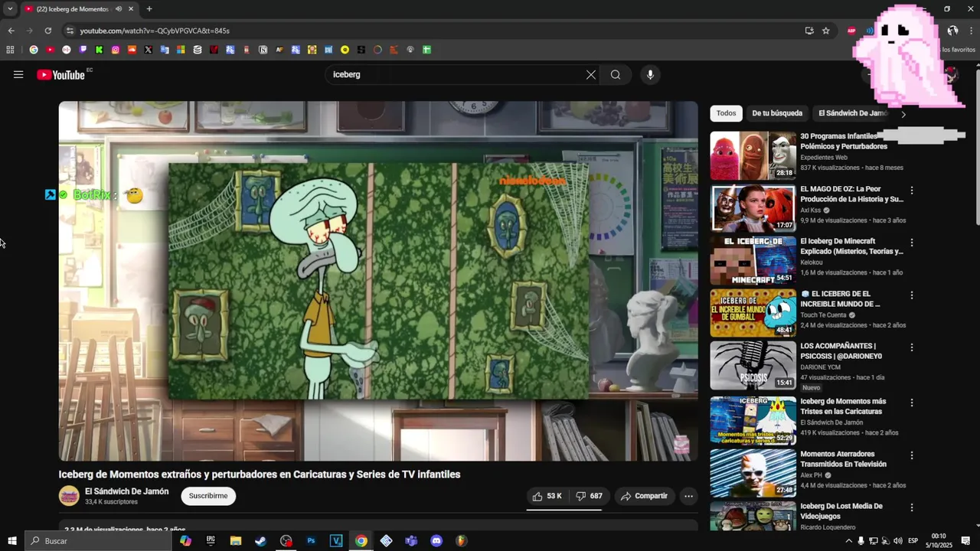Open the Kick bookmark
Image resolution: width=980 pixels, height=551 pixels.
click(x=99, y=50)
